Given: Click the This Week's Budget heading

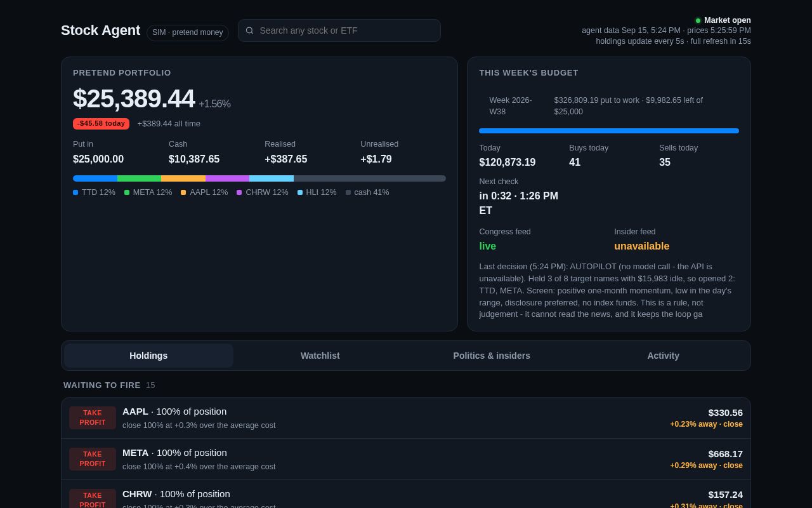Looking at the screenshot, I should 528,73.
